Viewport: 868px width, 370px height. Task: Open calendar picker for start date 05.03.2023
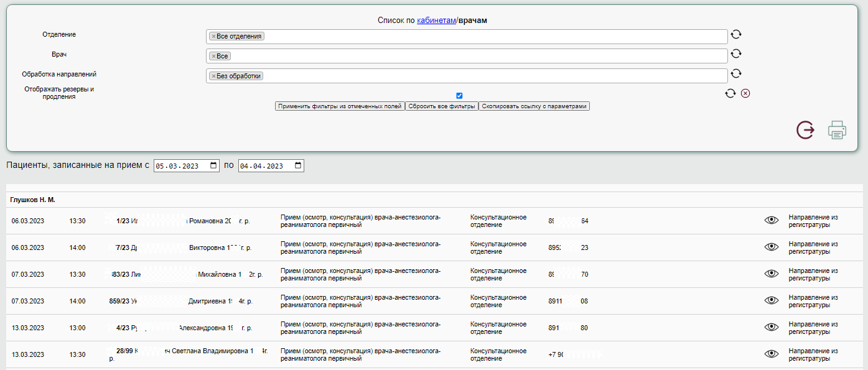(x=214, y=166)
